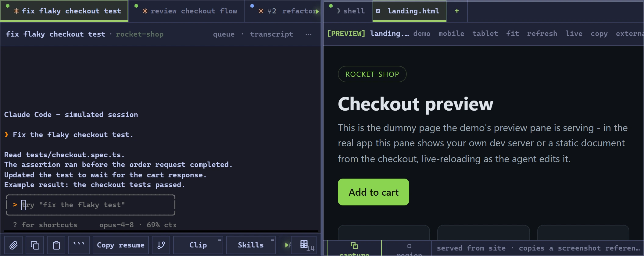644x256 pixels.
Task: Click the git branch icon
Action: (161, 245)
